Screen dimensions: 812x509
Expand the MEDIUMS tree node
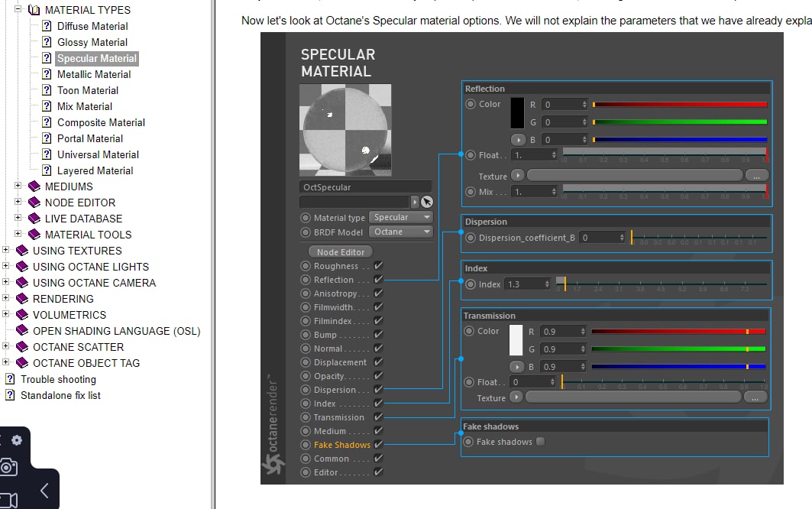coord(18,185)
